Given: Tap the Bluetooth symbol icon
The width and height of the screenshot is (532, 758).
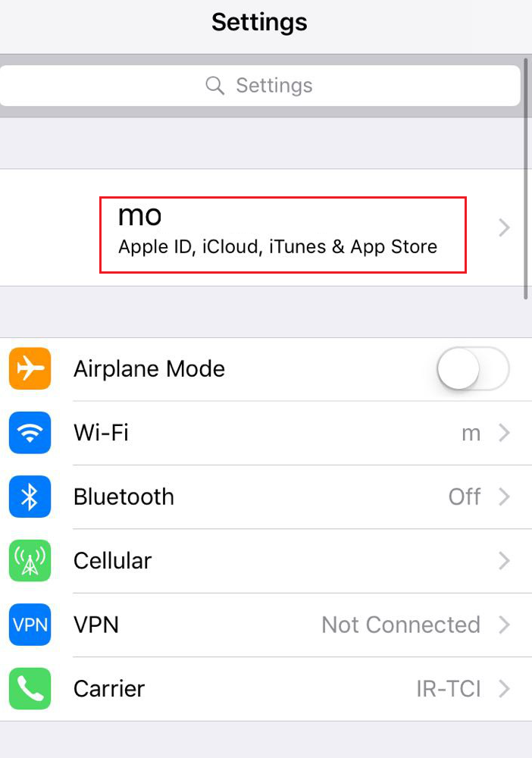Looking at the screenshot, I should tap(30, 496).
